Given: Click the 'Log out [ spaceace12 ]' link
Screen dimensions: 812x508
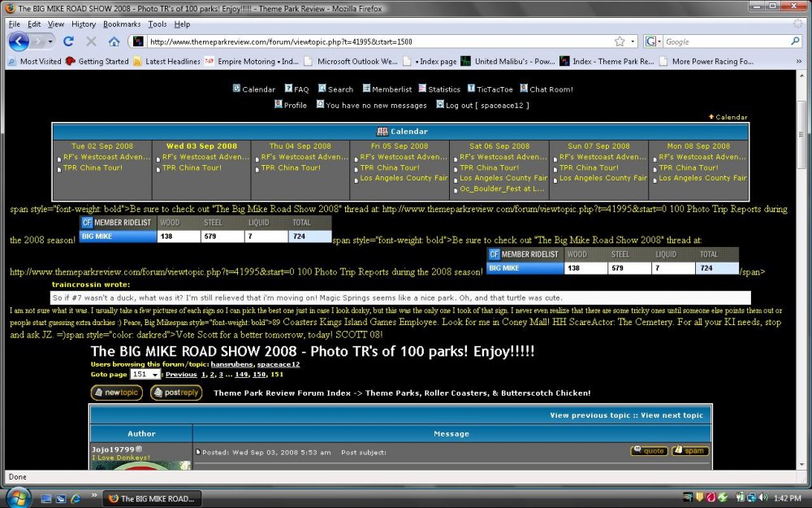Looking at the screenshot, I should (482, 105).
